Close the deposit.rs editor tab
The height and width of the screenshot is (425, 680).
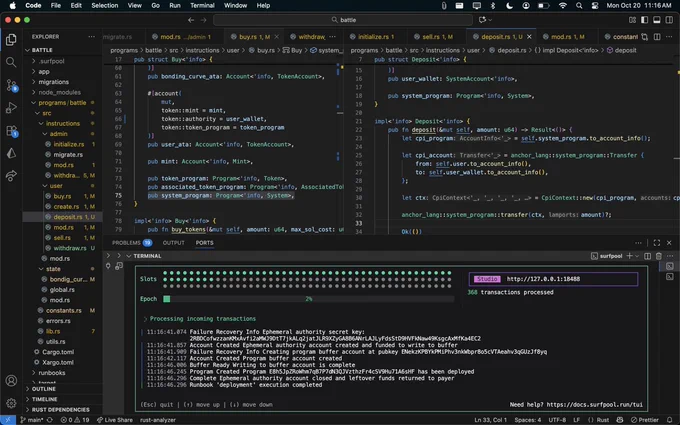(x=529, y=37)
